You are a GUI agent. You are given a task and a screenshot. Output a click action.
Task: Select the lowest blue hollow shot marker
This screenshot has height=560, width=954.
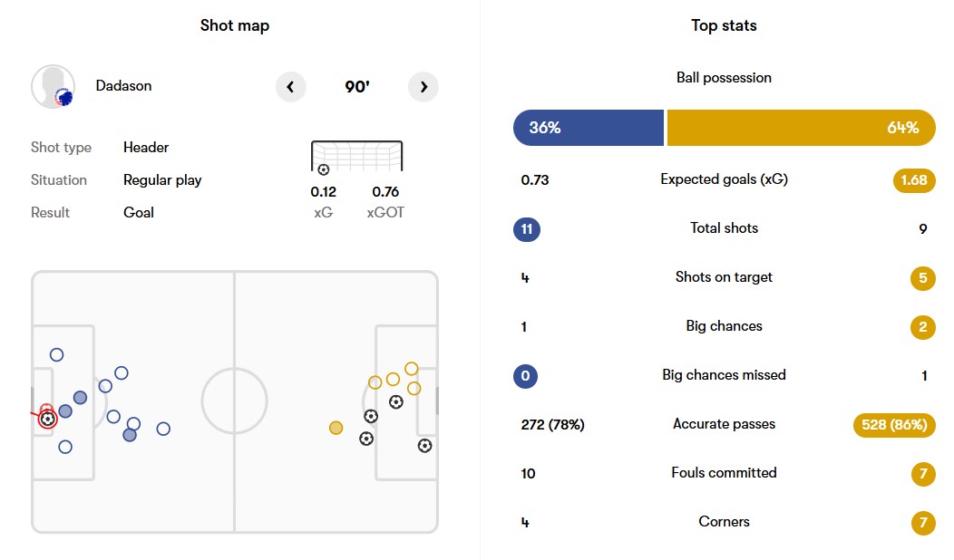click(x=64, y=447)
